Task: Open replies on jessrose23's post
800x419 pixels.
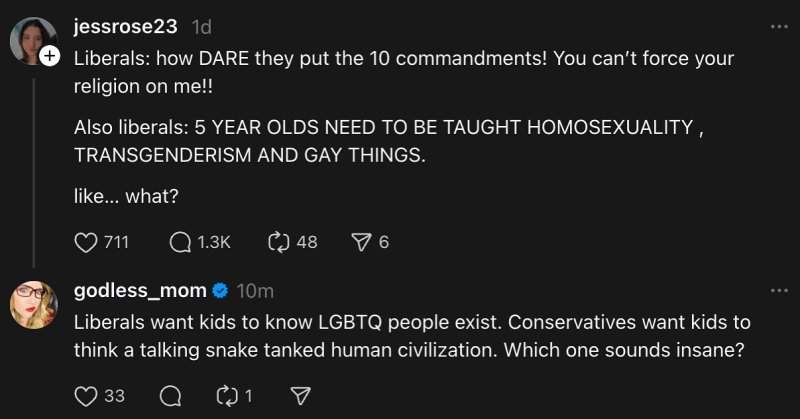Action: click(181, 242)
